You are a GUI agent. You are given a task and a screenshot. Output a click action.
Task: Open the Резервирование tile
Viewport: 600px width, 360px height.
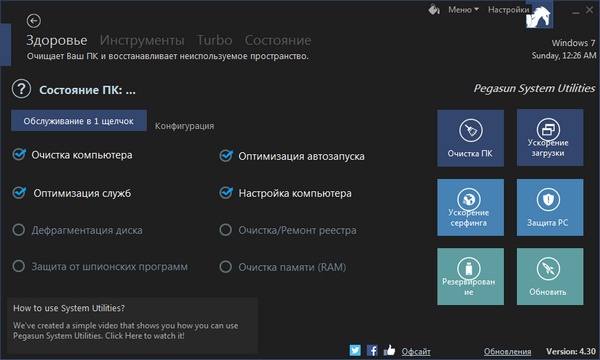point(470,277)
